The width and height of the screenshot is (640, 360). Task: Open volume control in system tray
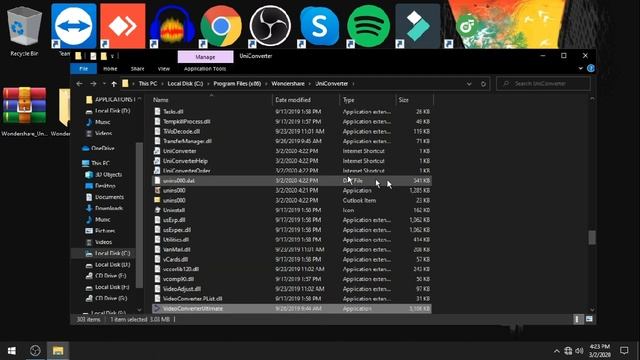[579, 351]
